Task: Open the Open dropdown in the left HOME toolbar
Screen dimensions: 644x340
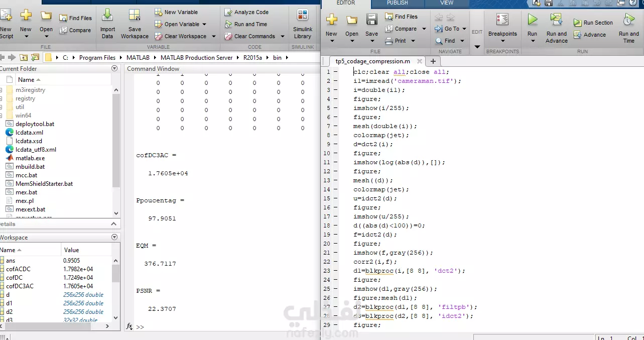Action: 46,37
